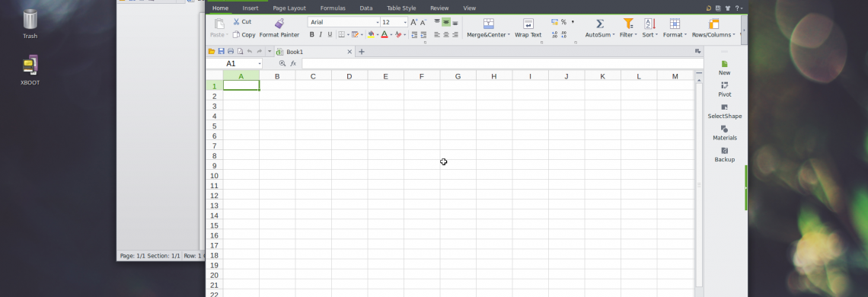868x297 pixels.
Task: Open the borders dropdown arrow
Action: [348, 34]
